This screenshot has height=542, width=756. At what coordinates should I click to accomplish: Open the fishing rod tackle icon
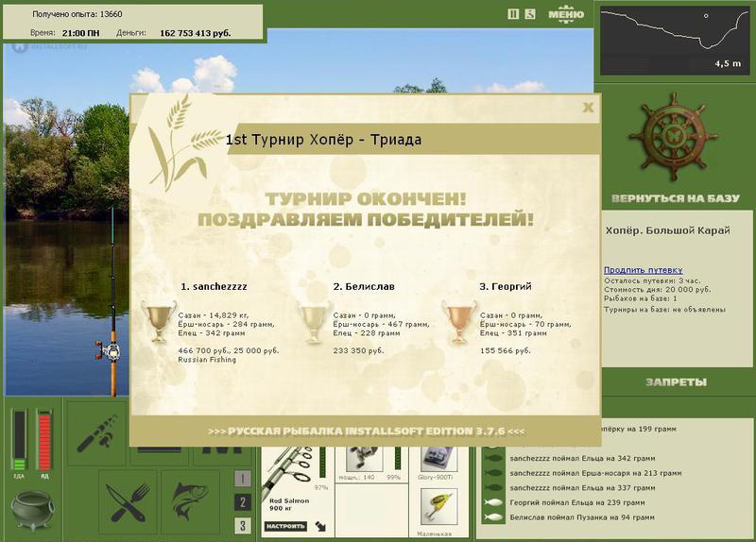[98, 433]
